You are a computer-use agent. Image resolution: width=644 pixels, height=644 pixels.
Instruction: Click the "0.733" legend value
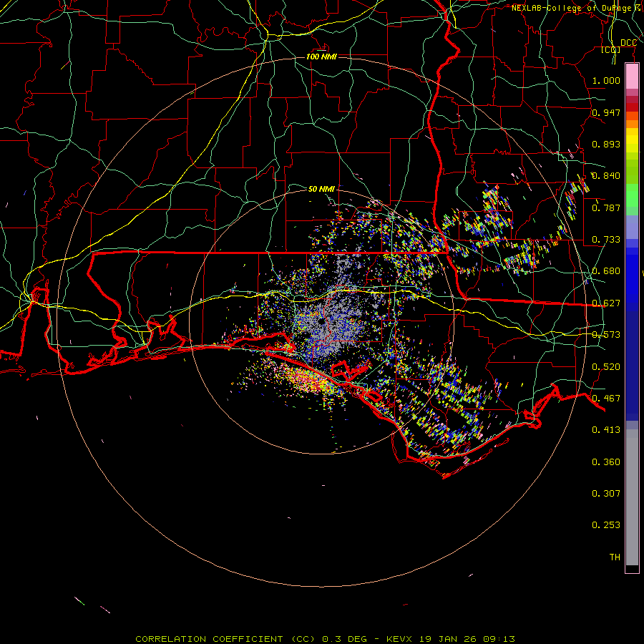[x=606, y=240]
